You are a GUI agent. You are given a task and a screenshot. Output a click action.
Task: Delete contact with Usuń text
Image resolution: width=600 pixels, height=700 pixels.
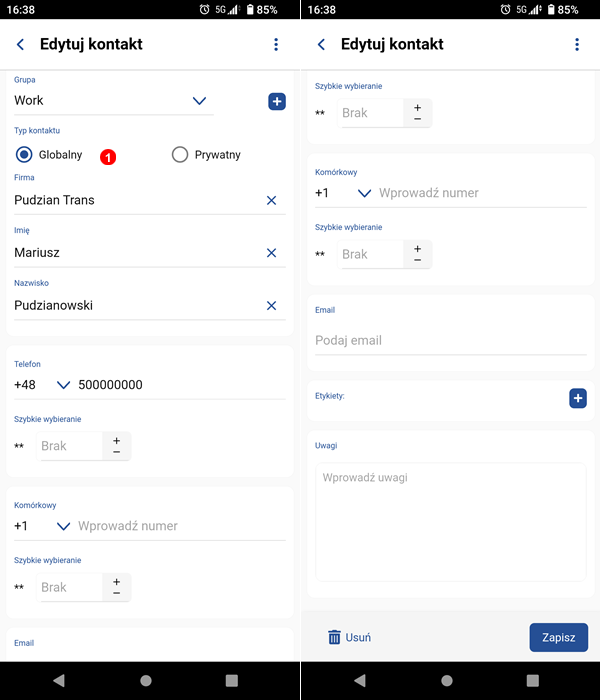pos(358,638)
